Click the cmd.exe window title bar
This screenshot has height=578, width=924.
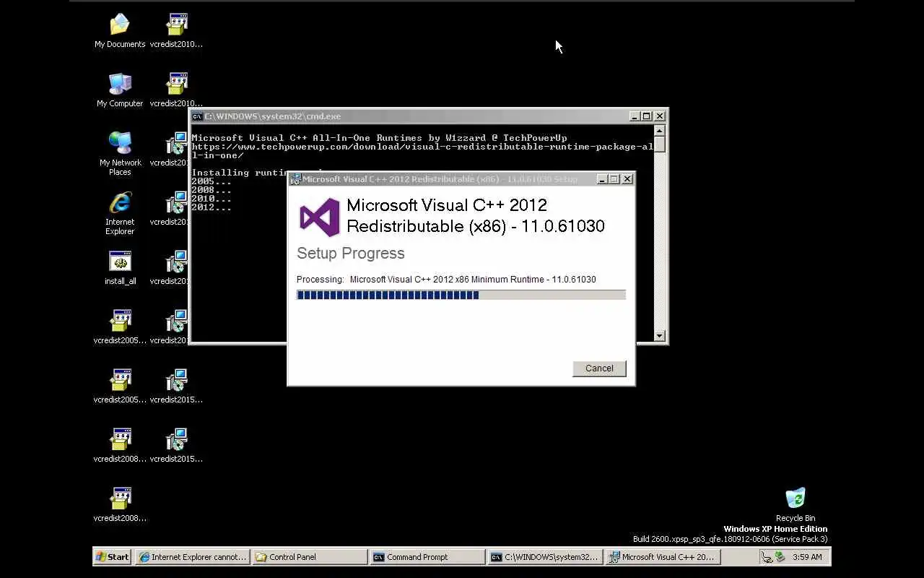pyautogui.click(x=429, y=116)
